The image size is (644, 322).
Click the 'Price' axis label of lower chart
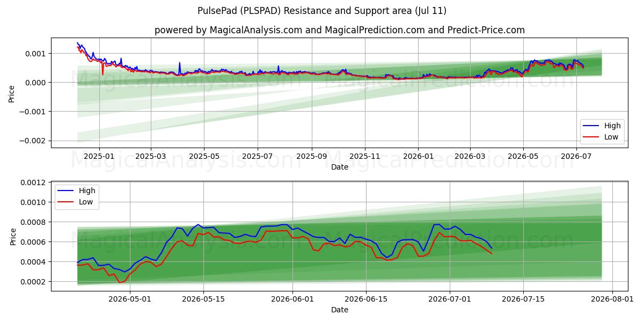coord(14,236)
